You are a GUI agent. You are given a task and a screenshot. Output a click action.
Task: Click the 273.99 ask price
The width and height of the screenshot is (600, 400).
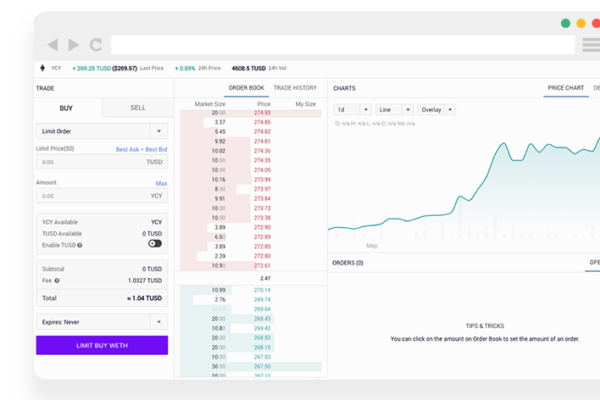(x=262, y=180)
